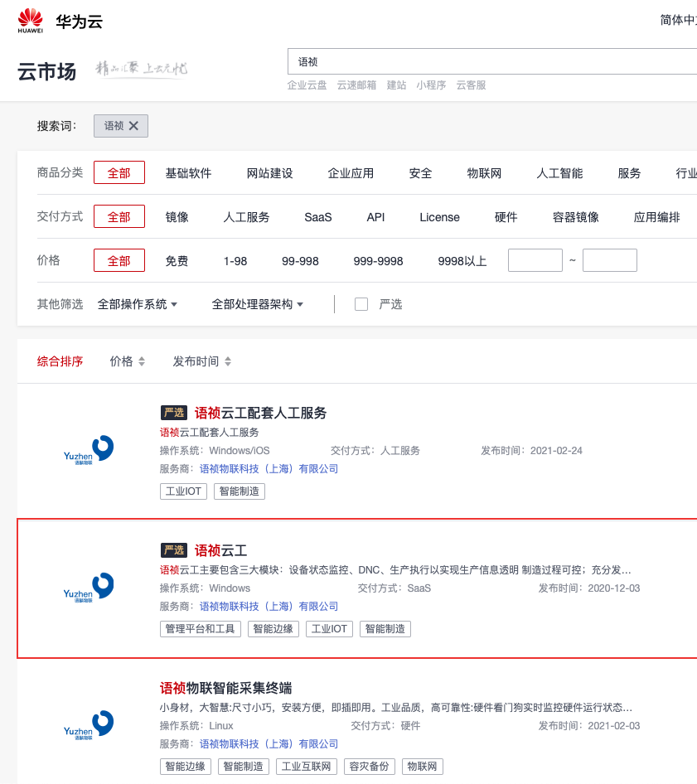
Task: Filter delivery method by 应用编排
Action: click(x=657, y=217)
